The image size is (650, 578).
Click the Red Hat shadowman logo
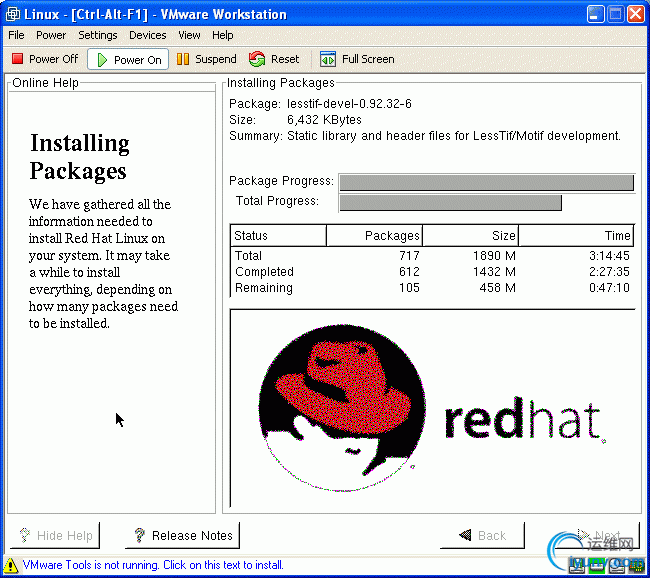click(x=342, y=408)
